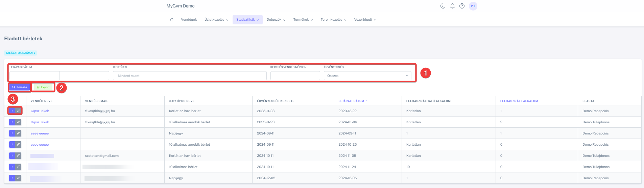
Task: Click the help question mark icon
Action: [x=462, y=6]
